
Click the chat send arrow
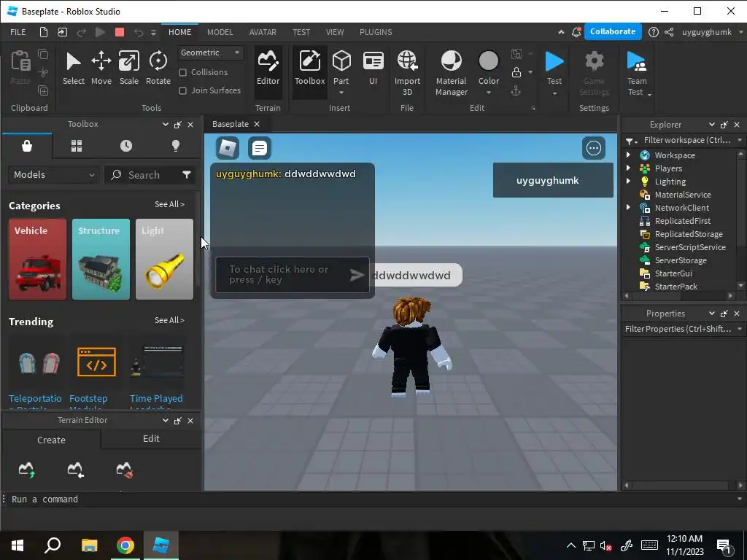tap(357, 275)
